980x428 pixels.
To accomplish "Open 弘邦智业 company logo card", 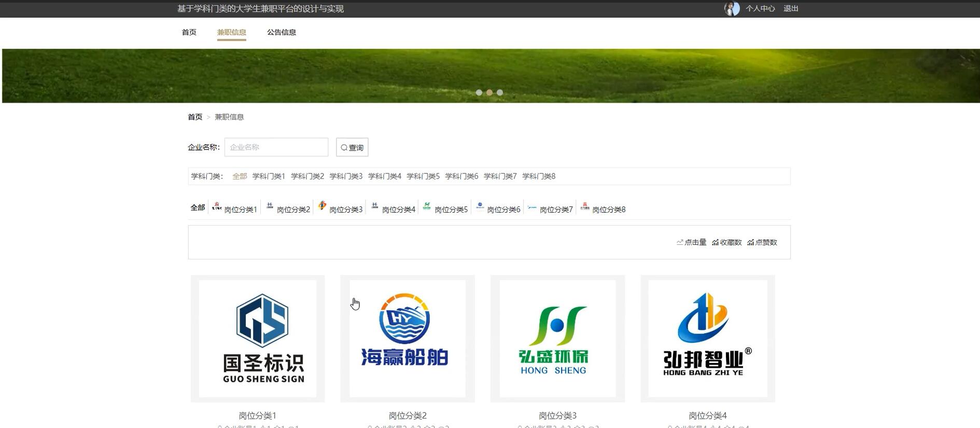I will [708, 339].
